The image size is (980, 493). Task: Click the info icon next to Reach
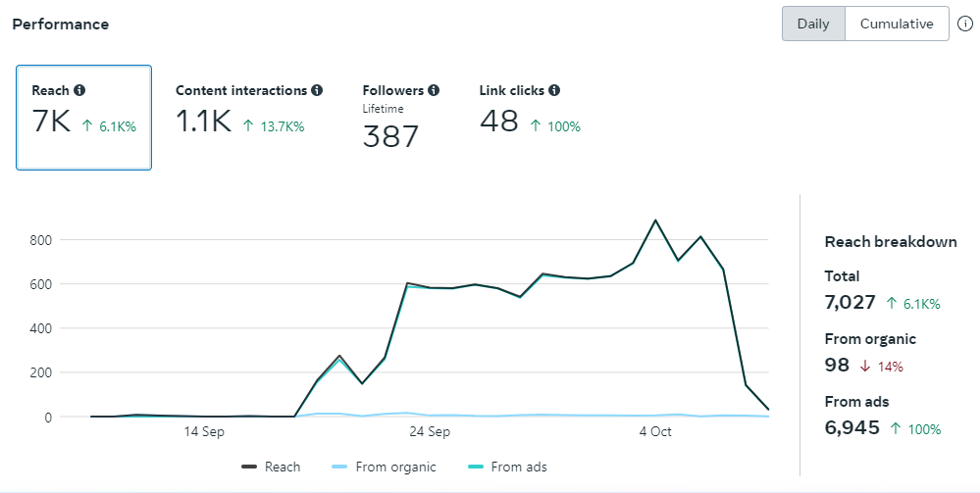79,90
